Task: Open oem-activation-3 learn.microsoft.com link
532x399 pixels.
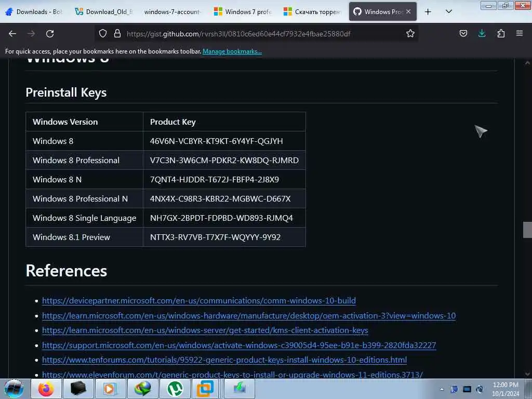Action: [249, 315]
